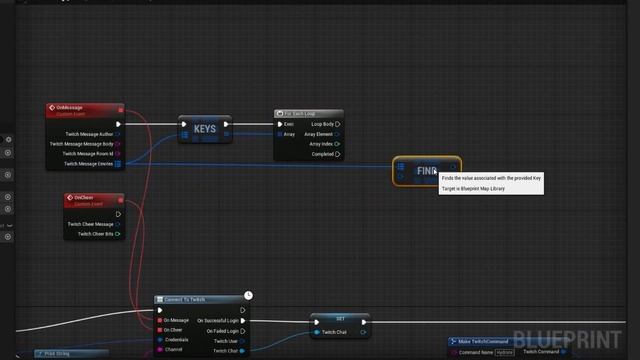Viewport: 640px width, 360px height.
Task: Click the SET node exec input pin
Action: click(316, 322)
